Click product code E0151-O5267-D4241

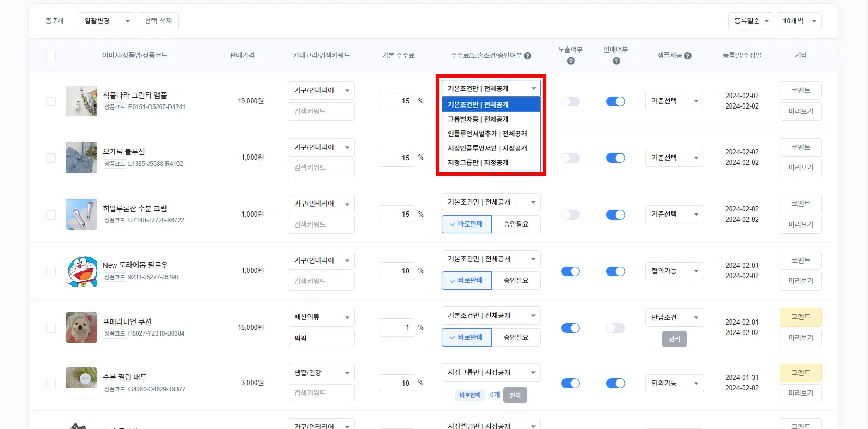pyautogui.click(x=157, y=107)
